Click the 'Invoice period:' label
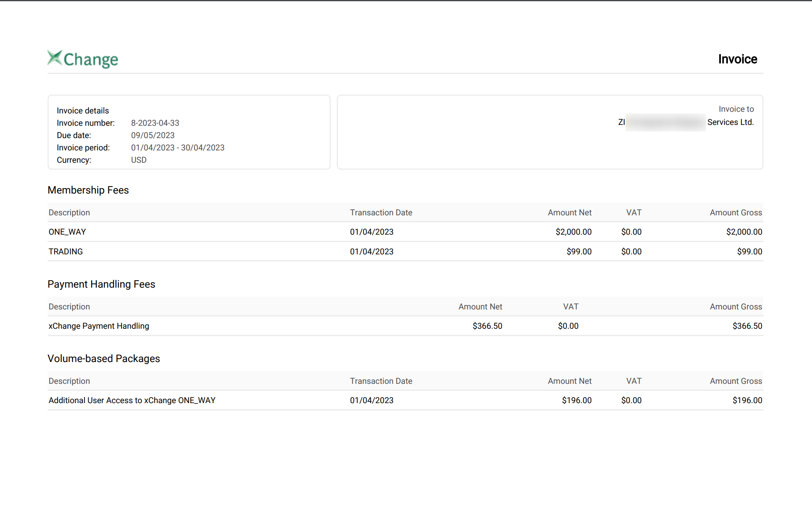 click(83, 148)
